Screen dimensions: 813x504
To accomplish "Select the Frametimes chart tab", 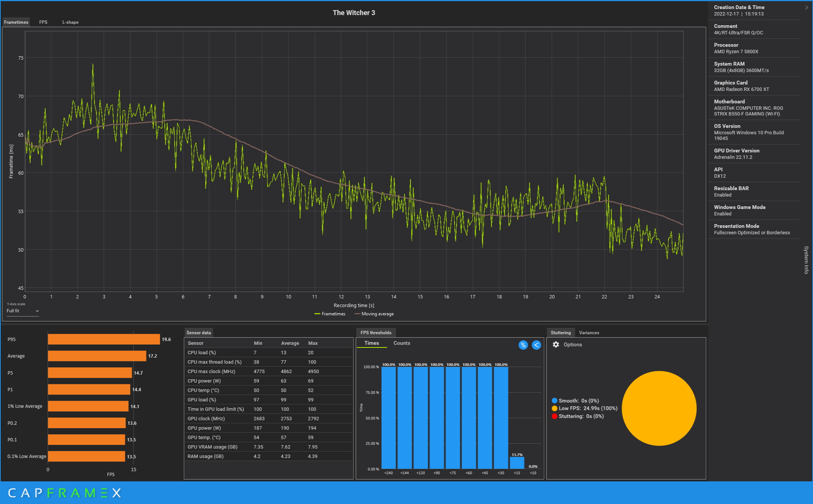I will tap(16, 22).
